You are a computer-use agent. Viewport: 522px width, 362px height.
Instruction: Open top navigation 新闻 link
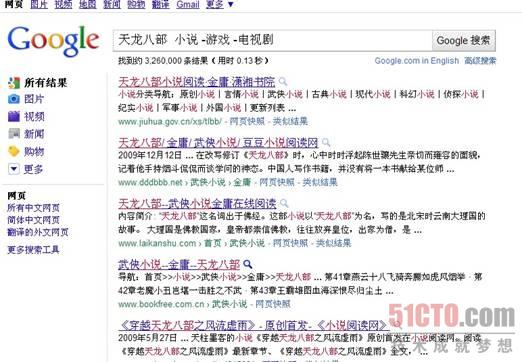[112, 4]
